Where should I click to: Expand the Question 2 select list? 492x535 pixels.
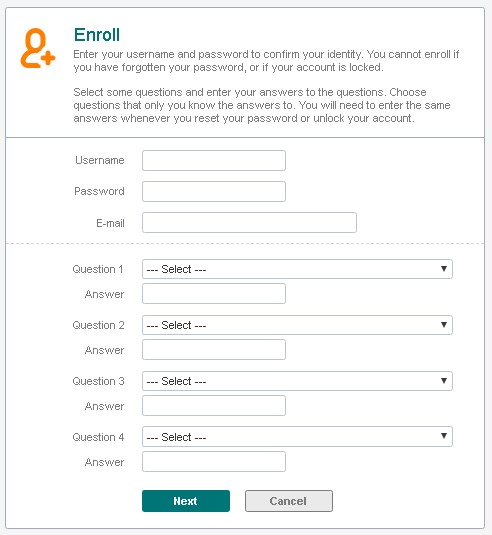297,325
